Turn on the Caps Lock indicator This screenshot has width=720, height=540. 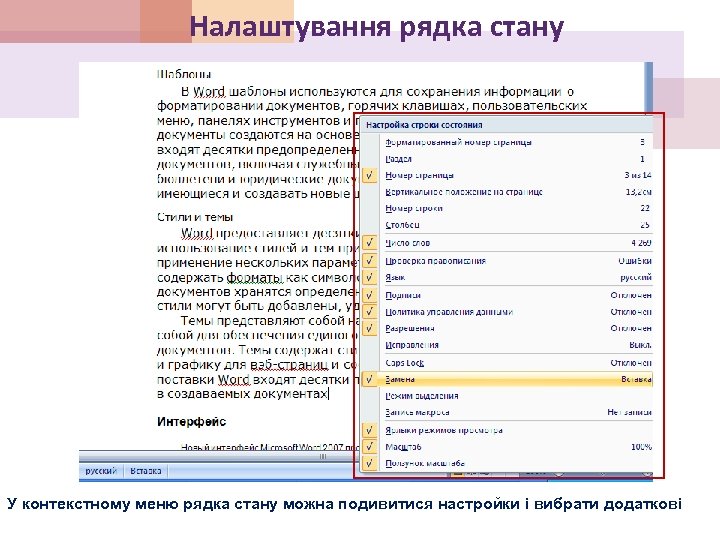pyautogui.click(x=507, y=363)
